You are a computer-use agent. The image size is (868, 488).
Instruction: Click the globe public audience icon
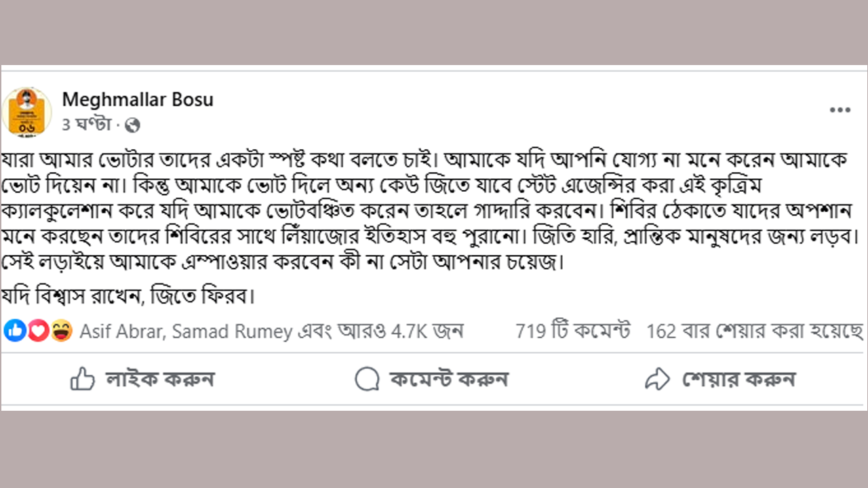133,125
